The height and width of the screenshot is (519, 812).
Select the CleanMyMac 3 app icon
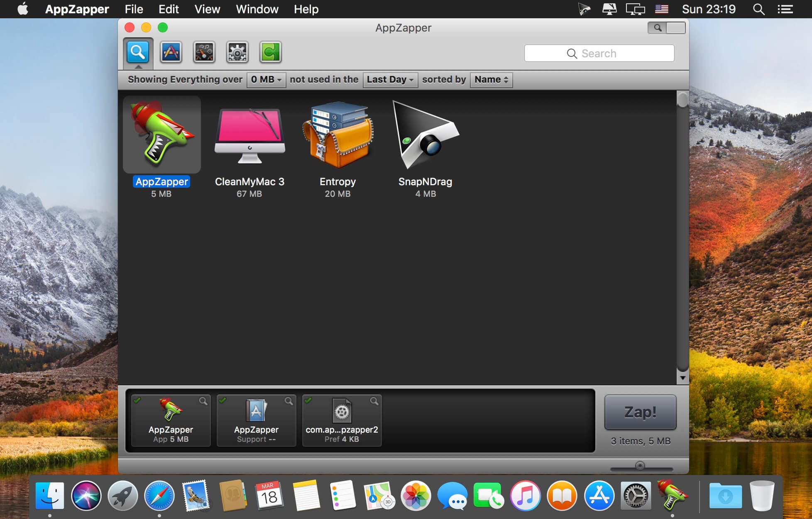tap(249, 137)
